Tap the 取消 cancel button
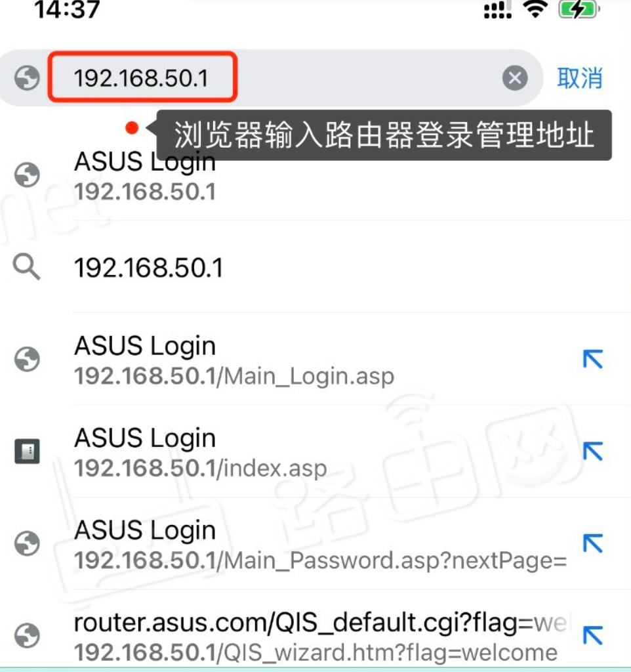 click(580, 78)
